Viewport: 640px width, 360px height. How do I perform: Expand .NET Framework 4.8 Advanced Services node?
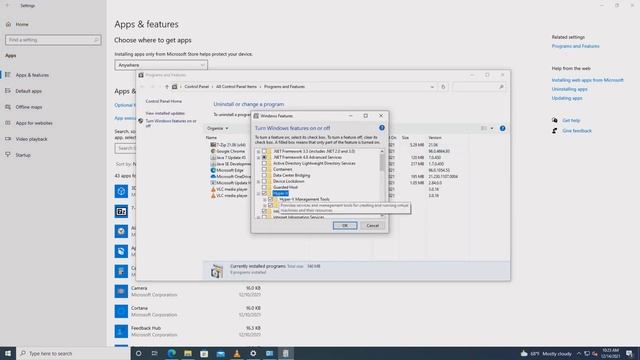(x=258, y=158)
